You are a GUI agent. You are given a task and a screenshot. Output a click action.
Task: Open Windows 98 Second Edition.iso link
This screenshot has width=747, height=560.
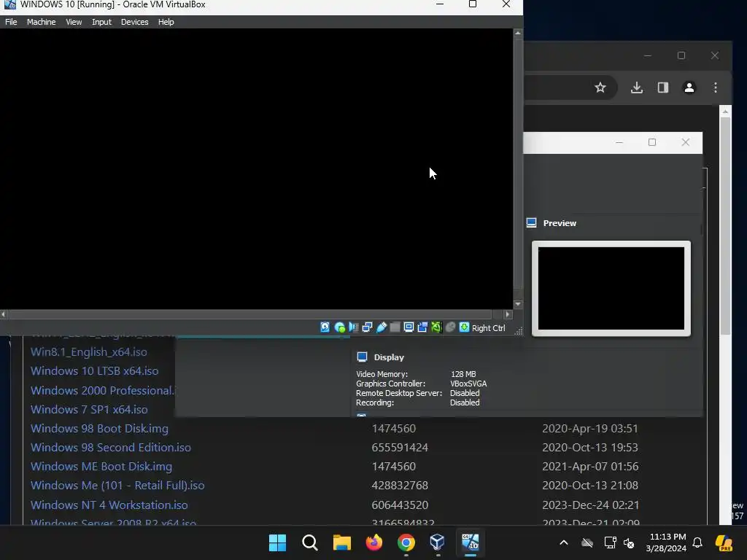click(111, 448)
